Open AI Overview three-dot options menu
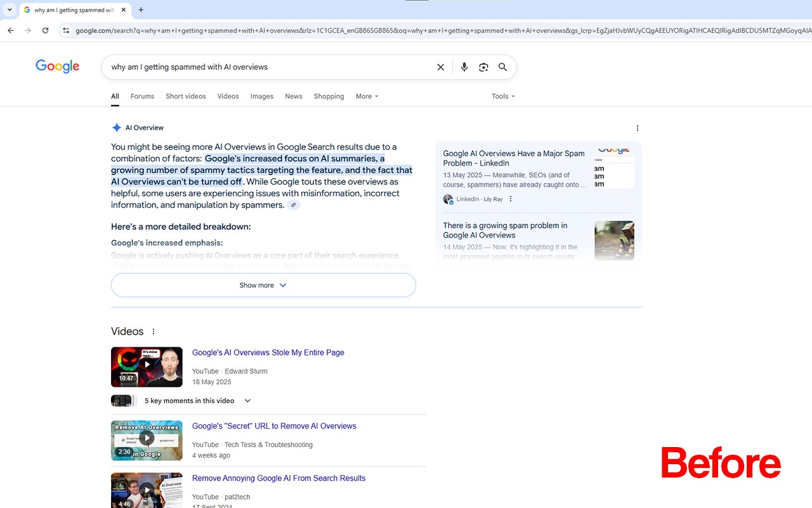812x508 pixels. pos(638,128)
